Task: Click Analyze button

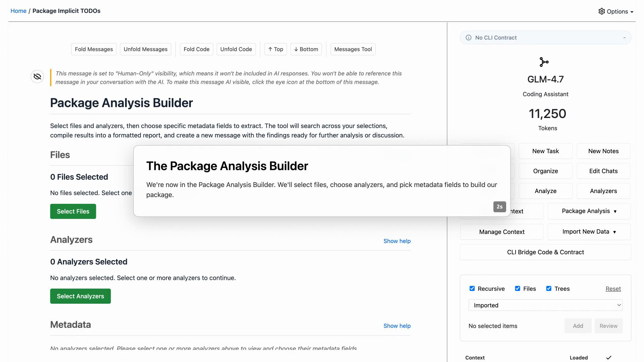Action: click(546, 191)
